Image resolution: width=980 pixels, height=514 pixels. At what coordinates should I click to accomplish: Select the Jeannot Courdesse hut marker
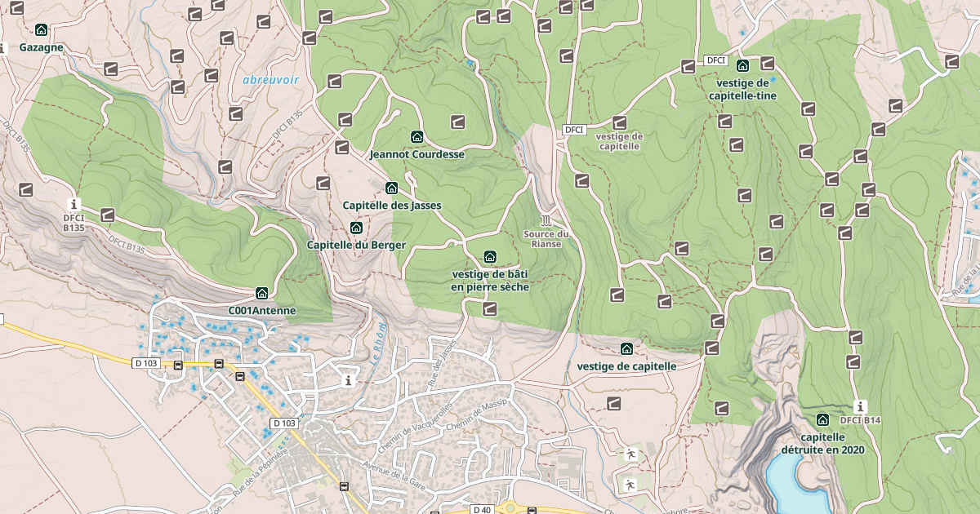(417, 136)
